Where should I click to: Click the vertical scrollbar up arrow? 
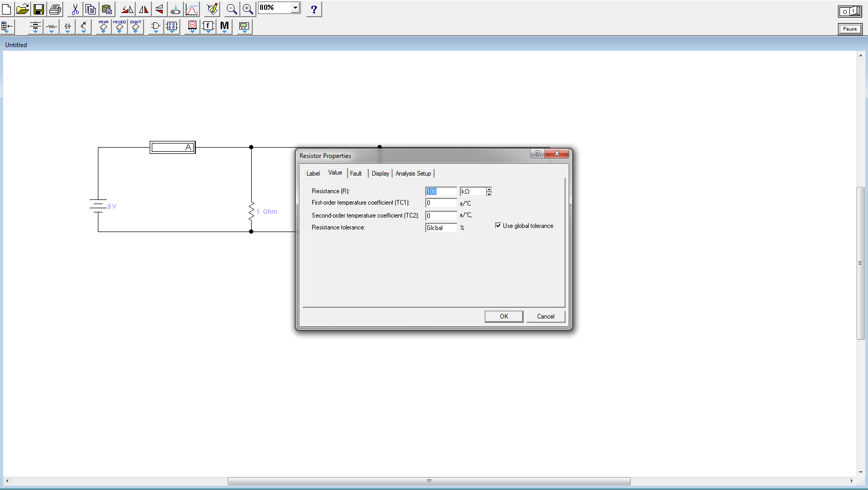(x=860, y=55)
